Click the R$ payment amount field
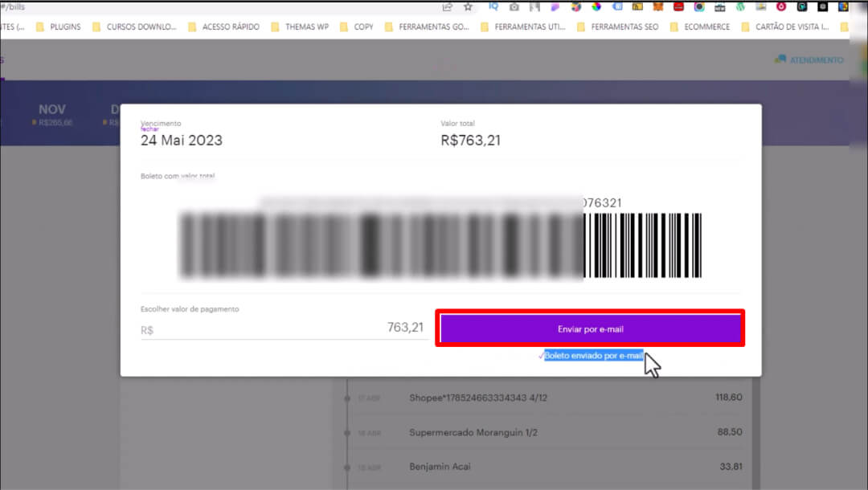 click(281, 328)
